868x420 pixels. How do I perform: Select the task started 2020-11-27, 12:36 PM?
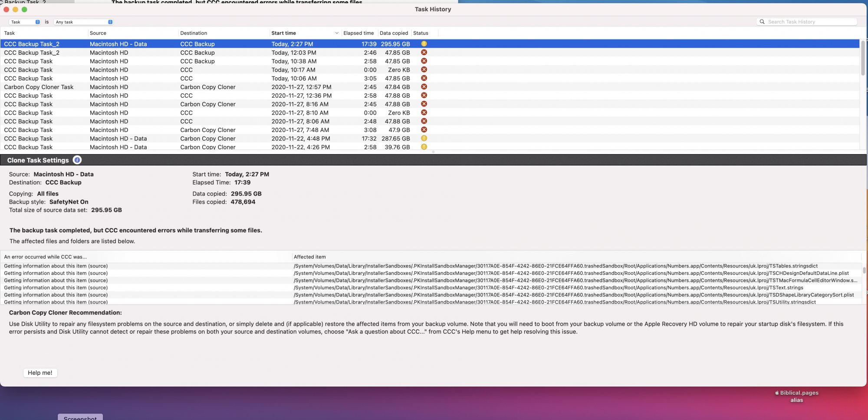pyautogui.click(x=430, y=96)
